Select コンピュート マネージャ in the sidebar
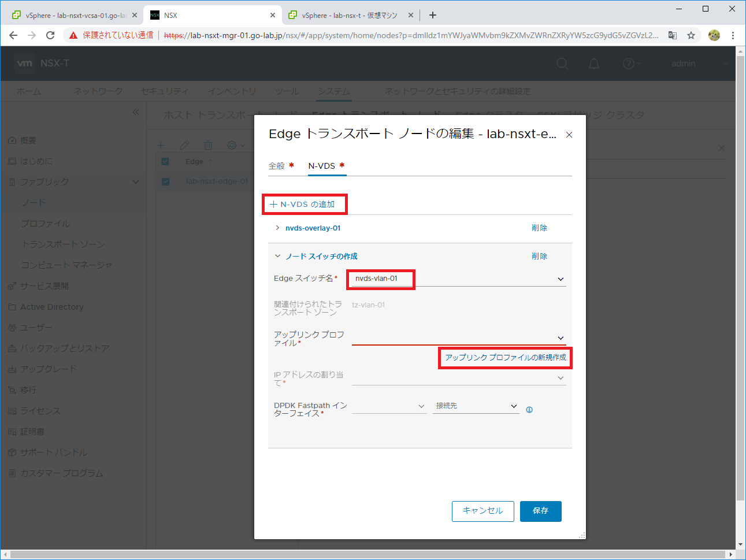 [66, 265]
